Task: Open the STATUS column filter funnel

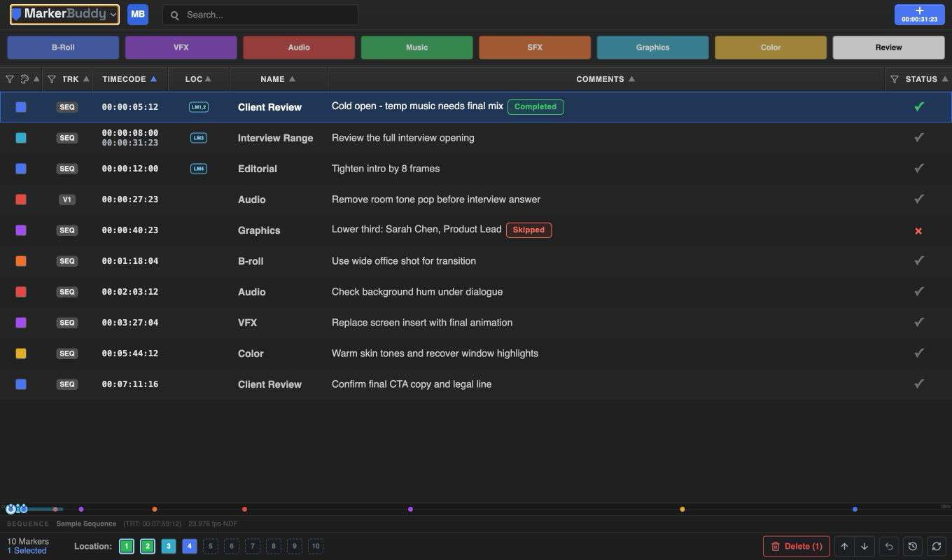Action: pyautogui.click(x=895, y=79)
